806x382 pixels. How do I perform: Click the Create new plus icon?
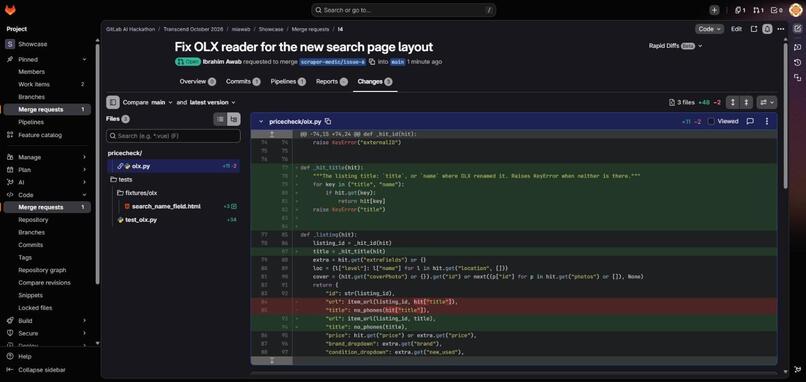coord(715,10)
